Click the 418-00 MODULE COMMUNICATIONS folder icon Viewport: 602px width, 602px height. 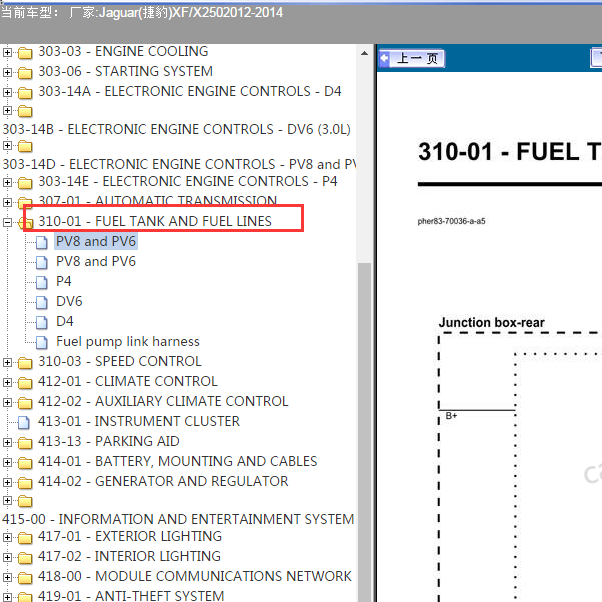[x=25, y=578]
